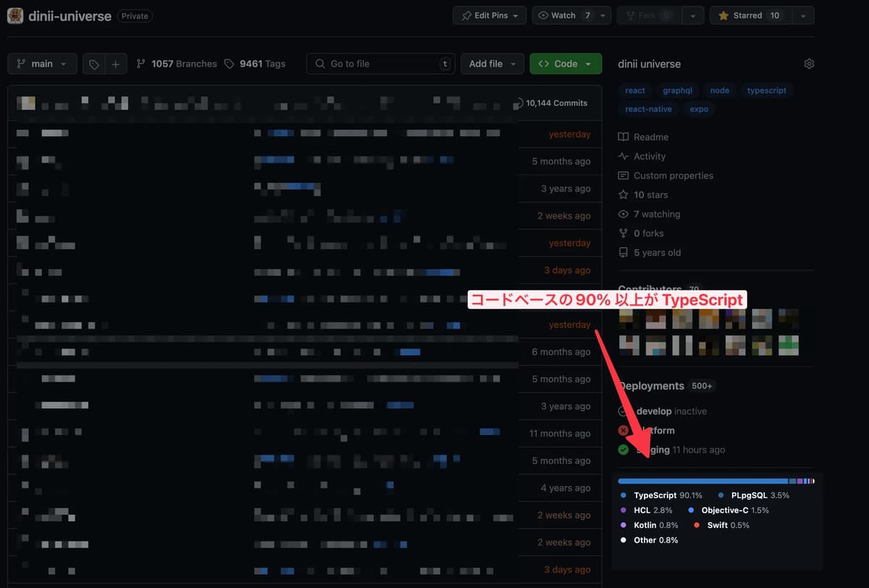Click the green success icon on staging deployment
Image resolution: width=869 pixels, height=588 pixels.
coord(623,450)
